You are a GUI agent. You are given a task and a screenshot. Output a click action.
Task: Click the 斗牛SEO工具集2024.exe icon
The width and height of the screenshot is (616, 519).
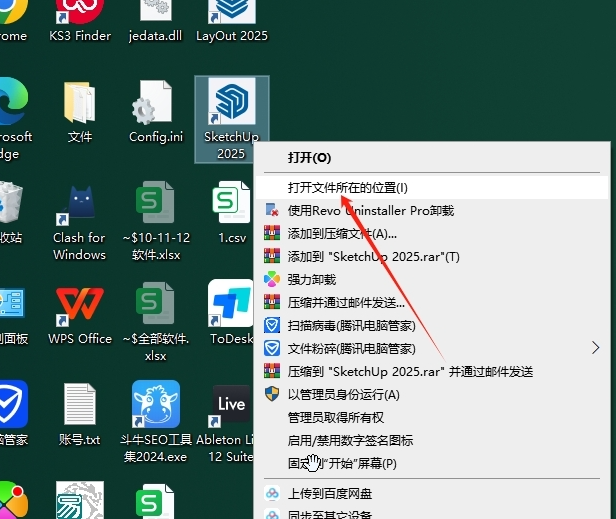tap(156, 422)
